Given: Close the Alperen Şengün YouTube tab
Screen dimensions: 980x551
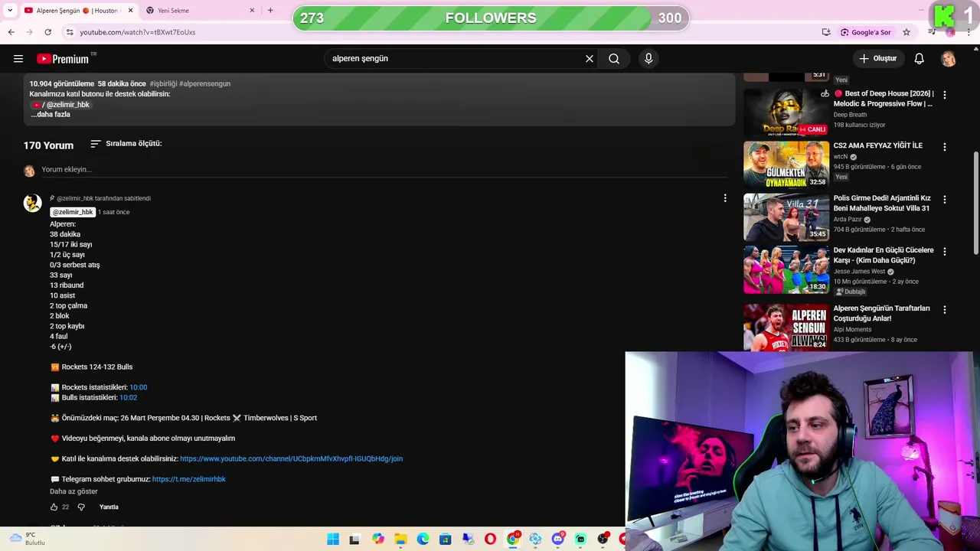Looking at the screenshot, I should pyautogui.click(x=131, y=11).
